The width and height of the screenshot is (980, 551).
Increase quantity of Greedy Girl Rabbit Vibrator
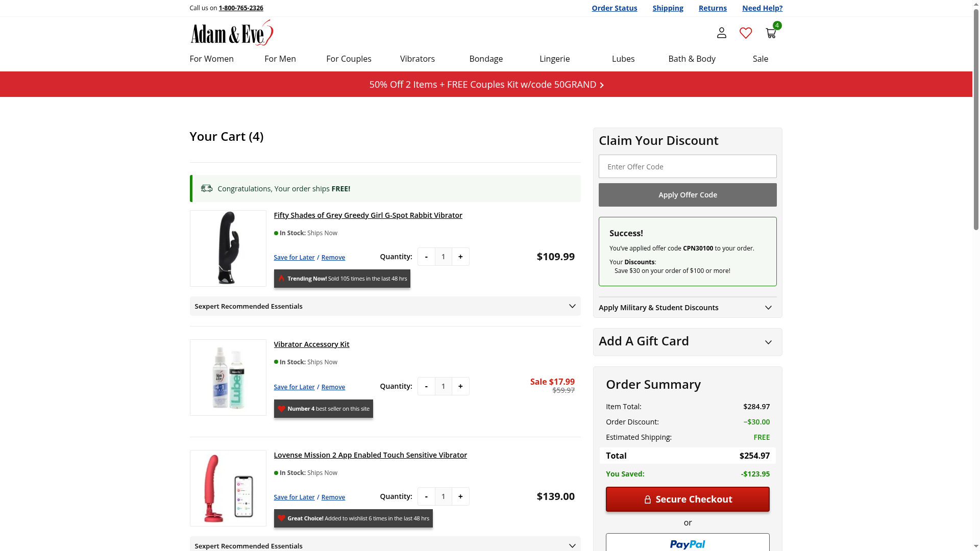460,257
